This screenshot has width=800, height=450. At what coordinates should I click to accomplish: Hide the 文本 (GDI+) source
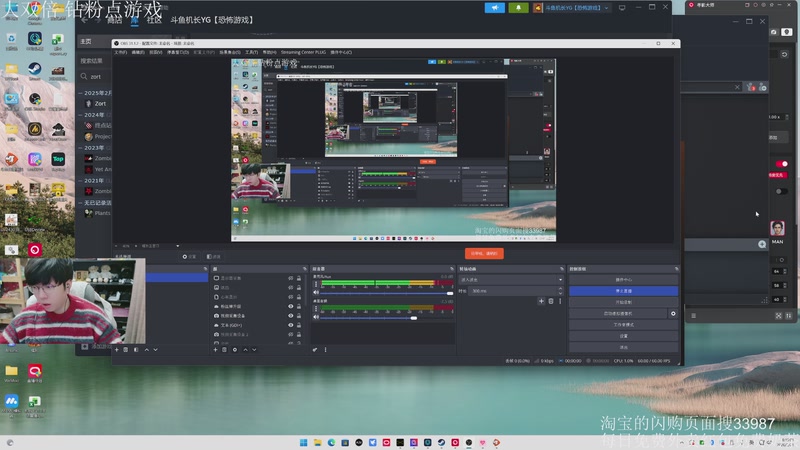[291, 325]
